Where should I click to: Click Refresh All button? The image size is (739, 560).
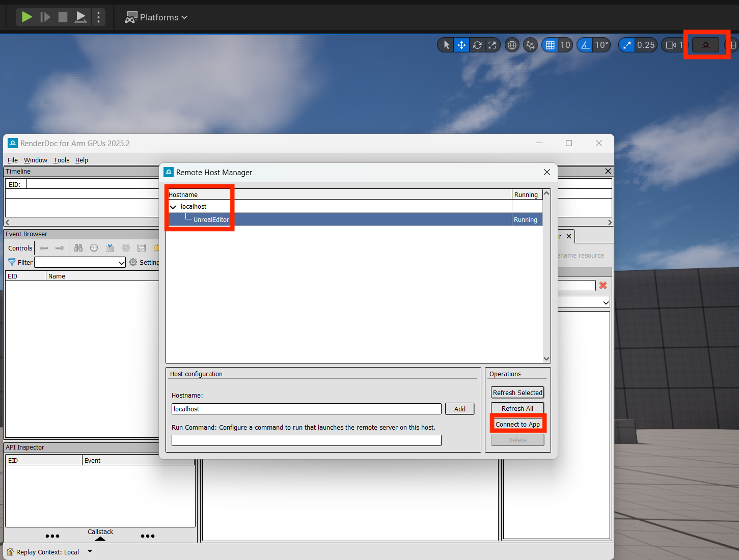pyautogui.click(x=517, y=408)
